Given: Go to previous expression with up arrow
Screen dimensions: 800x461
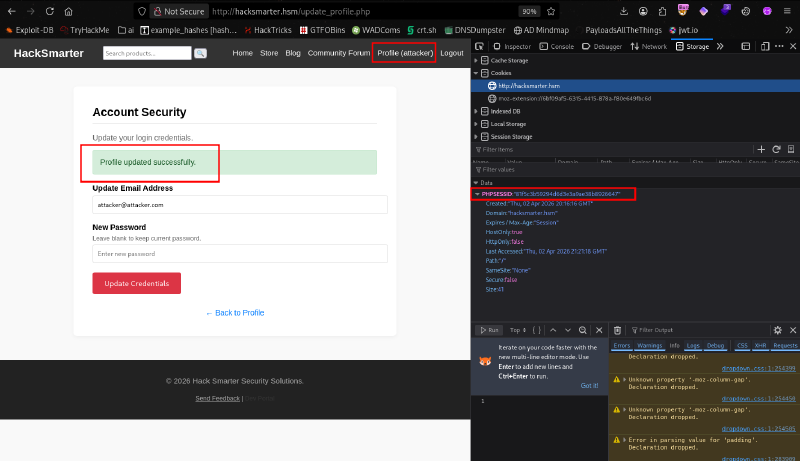Looking at the screenshot, I should (553, 330).
